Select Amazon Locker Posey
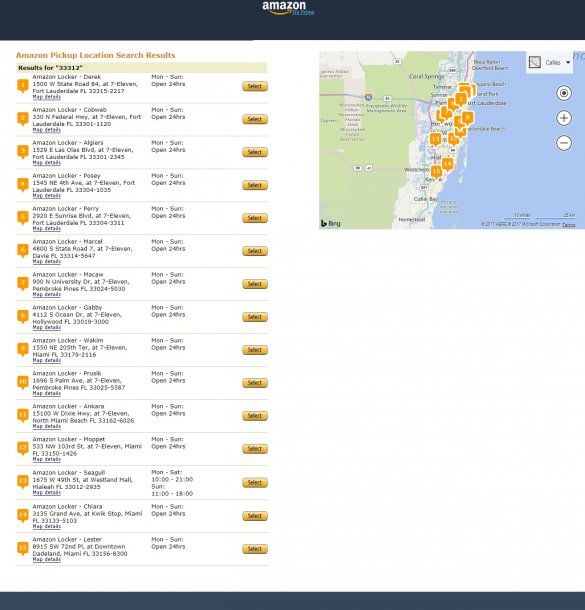Image resolution: width=585 pixels, height=610 pixels. pos(255,185)
